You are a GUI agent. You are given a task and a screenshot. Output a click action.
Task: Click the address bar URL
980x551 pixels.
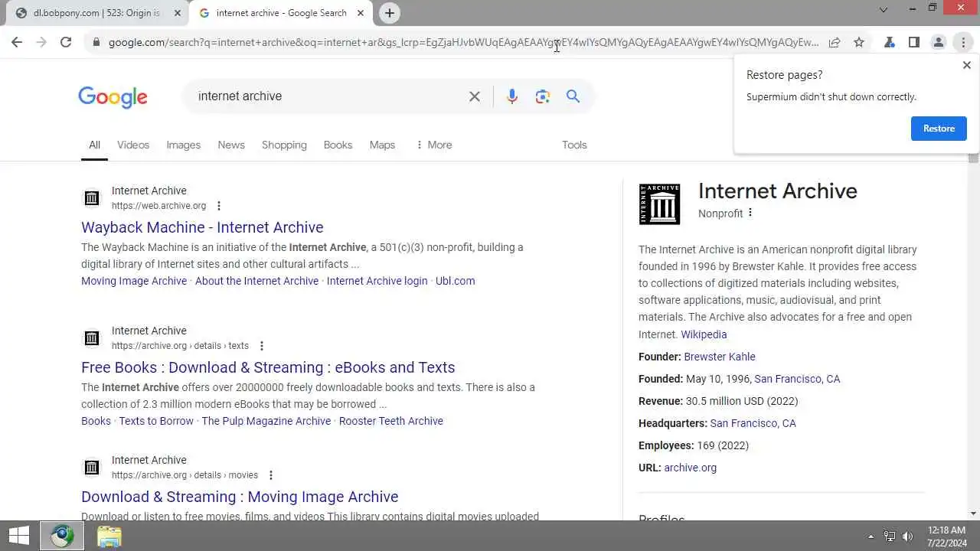(x=464, y=42)
